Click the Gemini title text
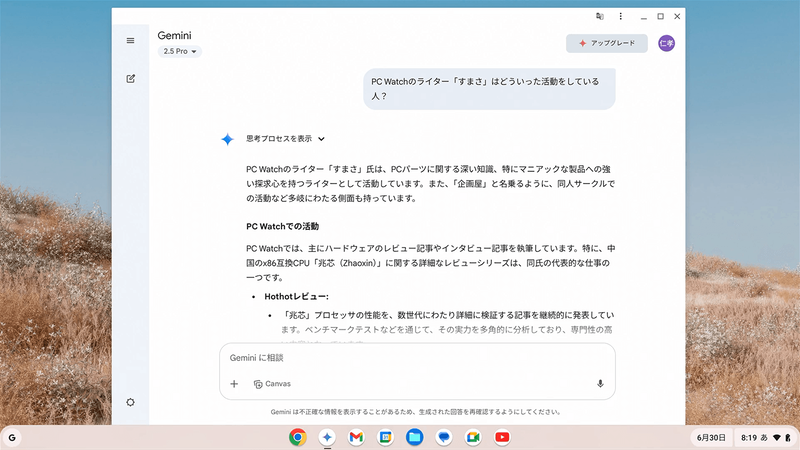This screenshot has width=800, height=450. 174,35
